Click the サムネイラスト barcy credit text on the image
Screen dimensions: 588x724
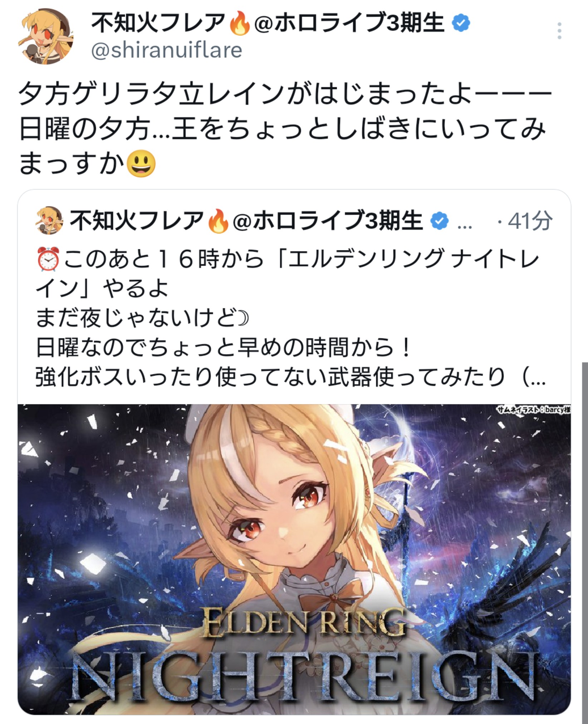point(533,410)
